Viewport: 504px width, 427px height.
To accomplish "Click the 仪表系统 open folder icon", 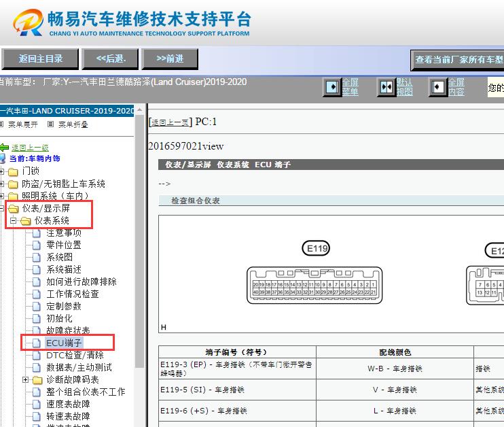I will (26, 221).
